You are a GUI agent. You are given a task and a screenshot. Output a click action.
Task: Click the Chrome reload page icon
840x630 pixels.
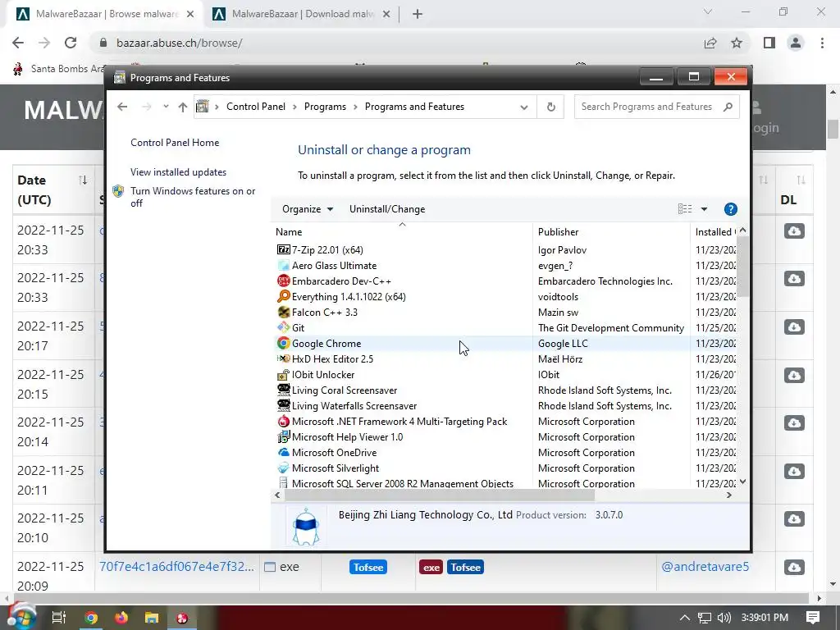[71, 43]
